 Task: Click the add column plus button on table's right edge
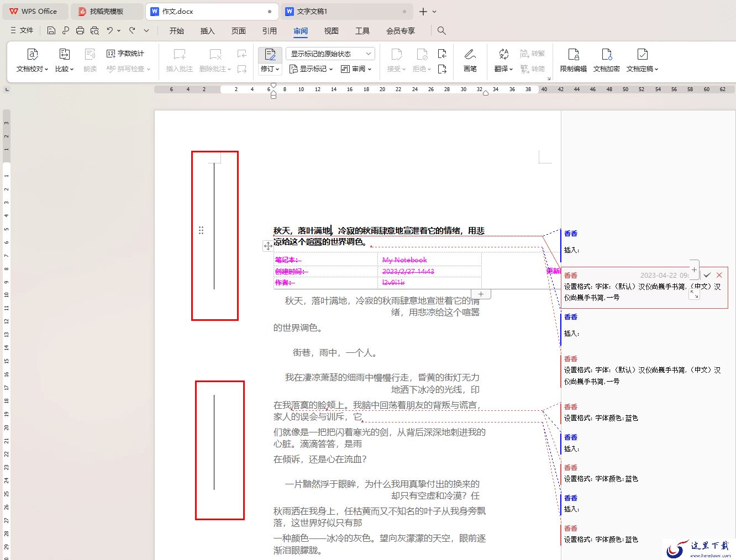pyautogui.click(x=695, y=270)
